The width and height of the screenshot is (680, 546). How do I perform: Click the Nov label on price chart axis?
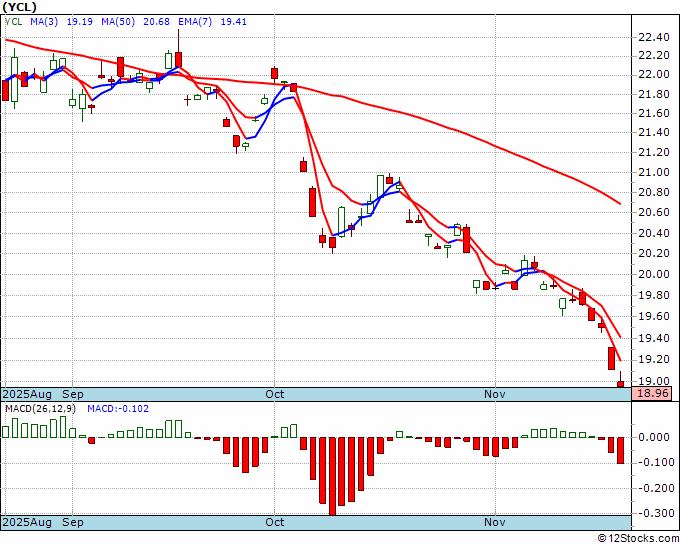click(495, 394)
